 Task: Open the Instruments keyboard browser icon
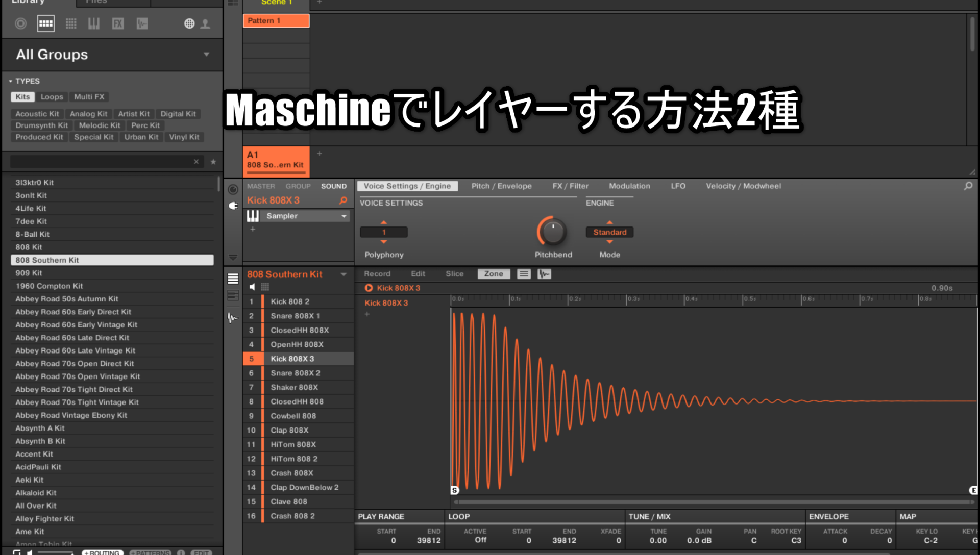[94, 23]
